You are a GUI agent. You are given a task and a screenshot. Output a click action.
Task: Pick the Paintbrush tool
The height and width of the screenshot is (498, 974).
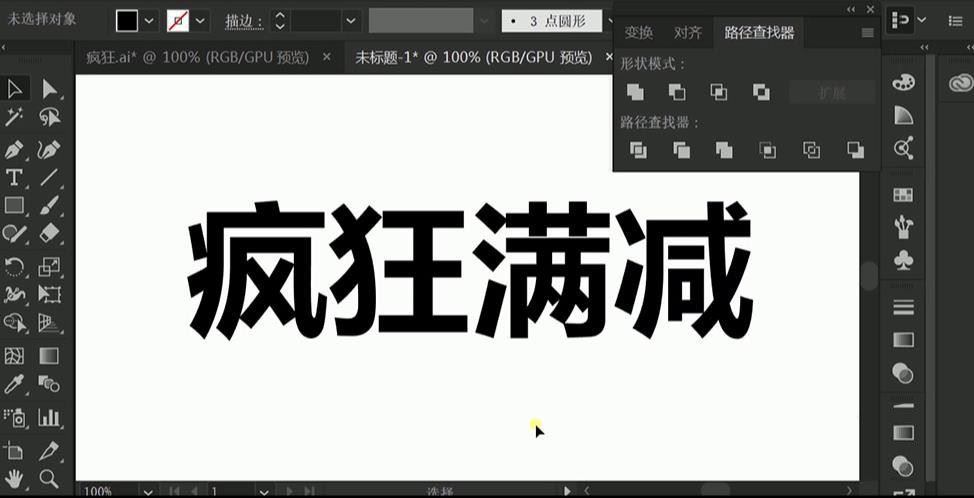click(x=49, y=206)
